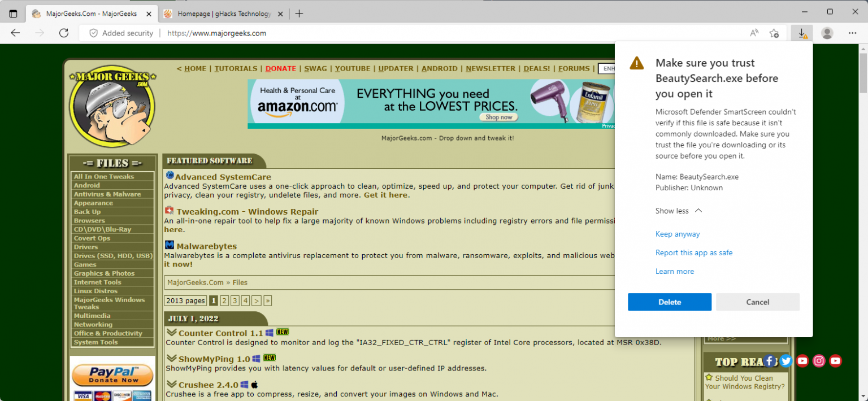Open Advanced SystemCare via its program icon
This screenshot has width=868, height=401.
(x=169, y=176)
